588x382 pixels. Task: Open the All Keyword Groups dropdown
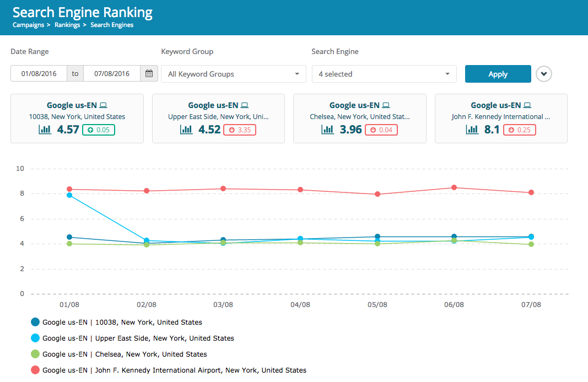click(233, 74)
